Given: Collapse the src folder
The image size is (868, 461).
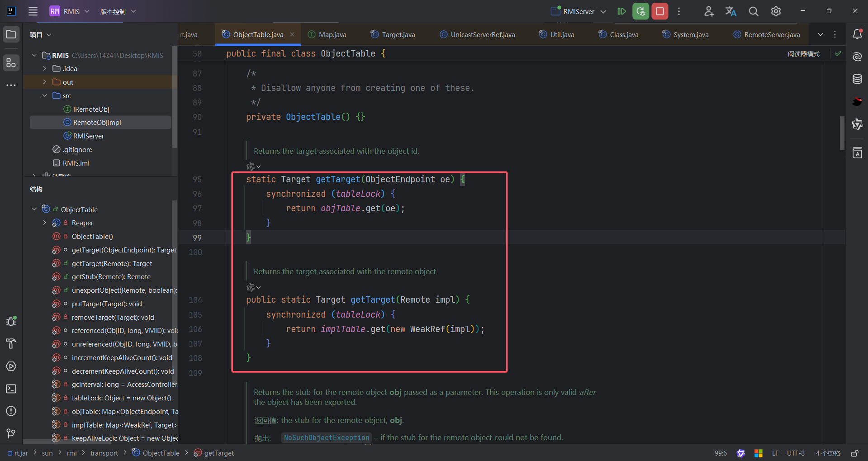Looking at the screenshot, I should point(44,95).
